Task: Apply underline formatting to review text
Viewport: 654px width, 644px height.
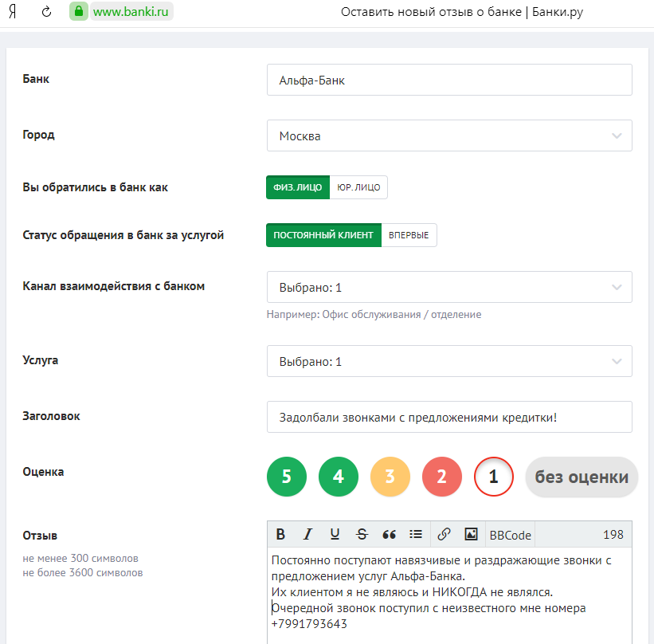Action: 335,534
